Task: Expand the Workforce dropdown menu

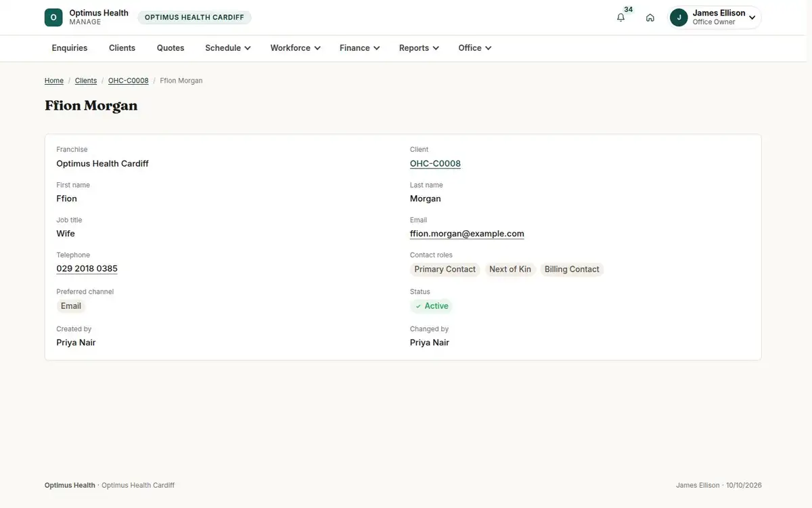Action: coord(295,48)
